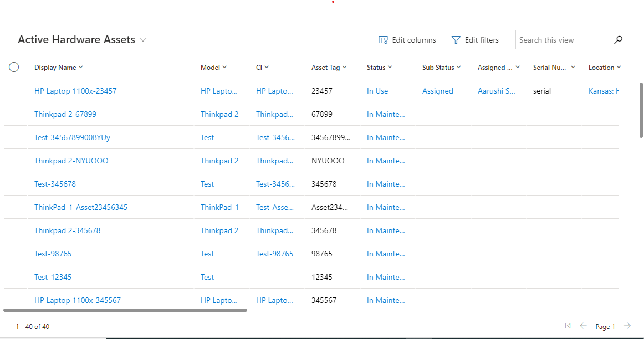Click asset tag 23457 cell
The height and width of the screenshot is (339, 644).
322,91
